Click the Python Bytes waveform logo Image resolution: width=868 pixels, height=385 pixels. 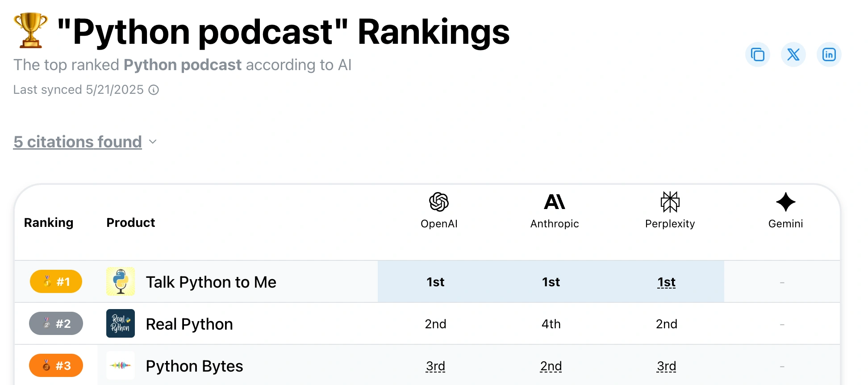coord(121,365)
